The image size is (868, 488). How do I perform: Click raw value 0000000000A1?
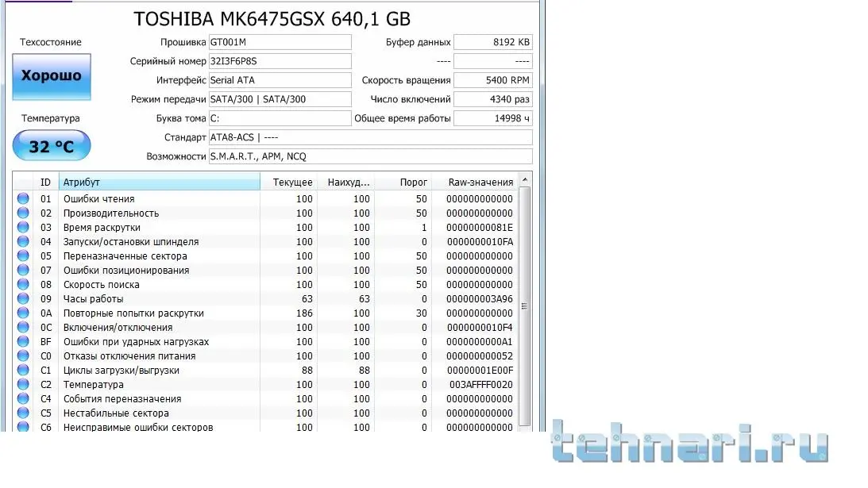[x=480, y=342]
